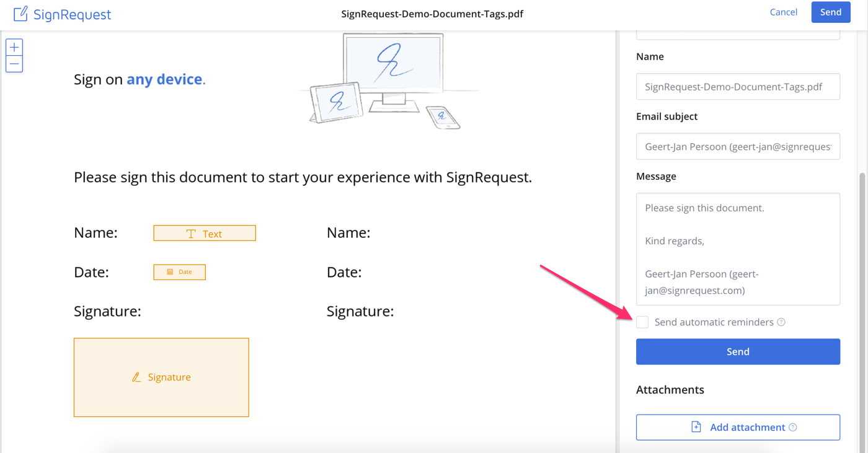868x453 pixels.
Task: Click into the Message text area
Action: 738,249
